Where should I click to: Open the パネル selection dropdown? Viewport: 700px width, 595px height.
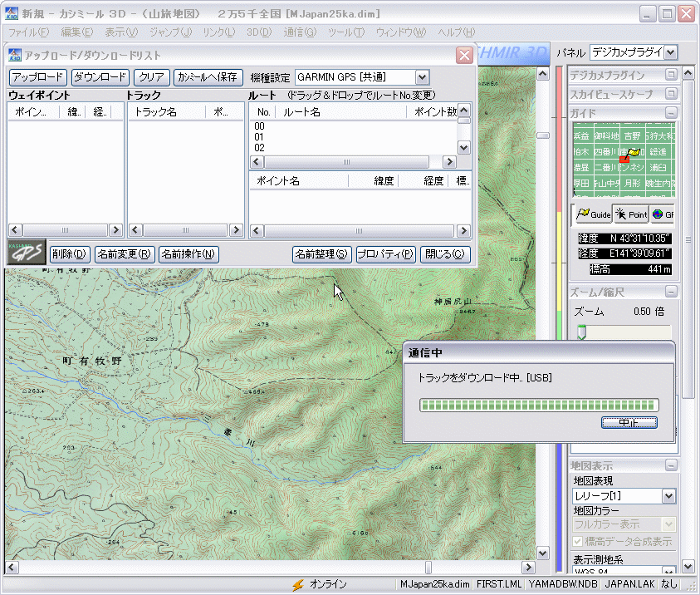[x=671, y=52]
